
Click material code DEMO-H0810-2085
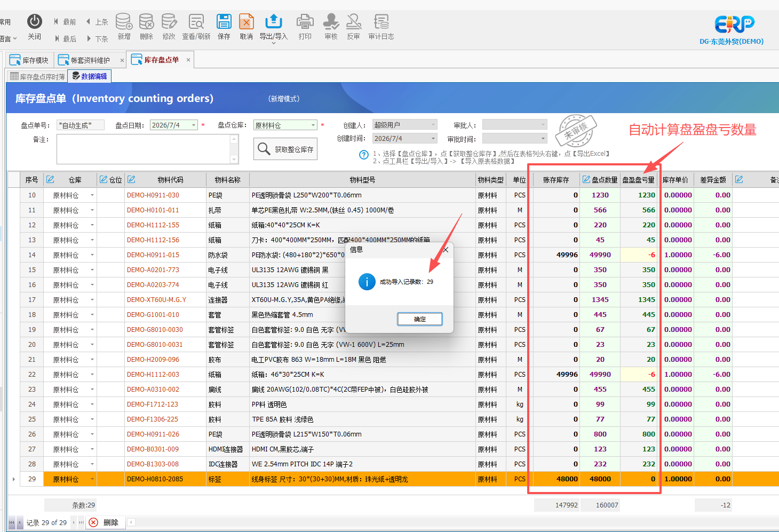pos(155,479)
